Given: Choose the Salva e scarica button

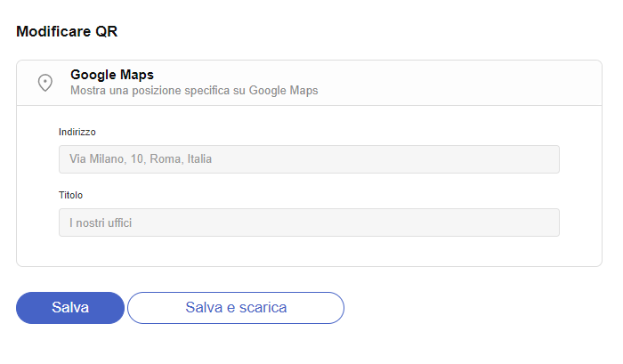Looking at the screenshot, I should point(236,308).
